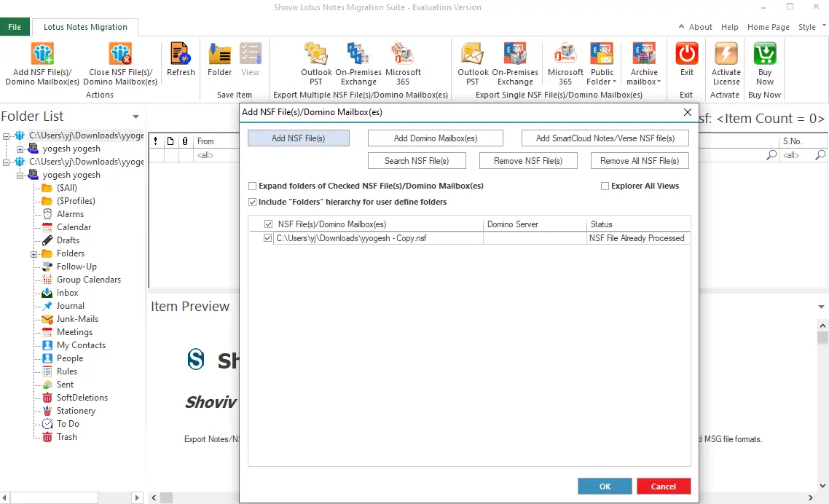This screenshot has width=829, height=504.
Task: Click the Activate License icon
Action: click(x=726, y=53)
